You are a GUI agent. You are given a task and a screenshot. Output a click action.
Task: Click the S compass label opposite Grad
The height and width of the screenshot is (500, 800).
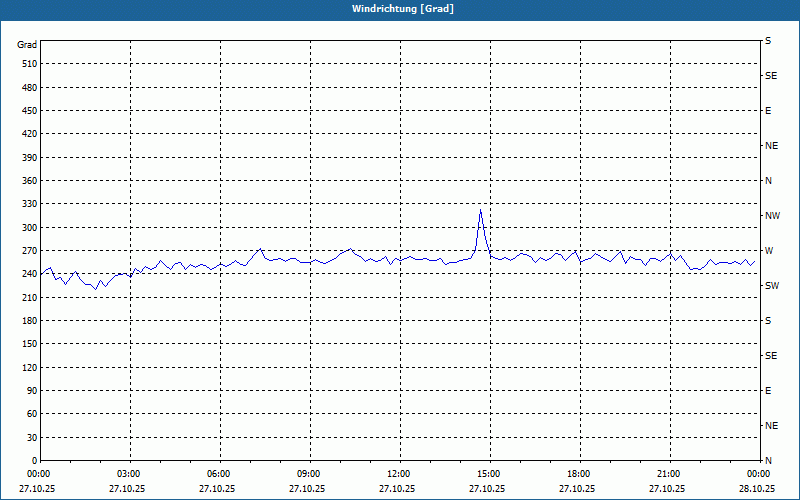[768, 41]
